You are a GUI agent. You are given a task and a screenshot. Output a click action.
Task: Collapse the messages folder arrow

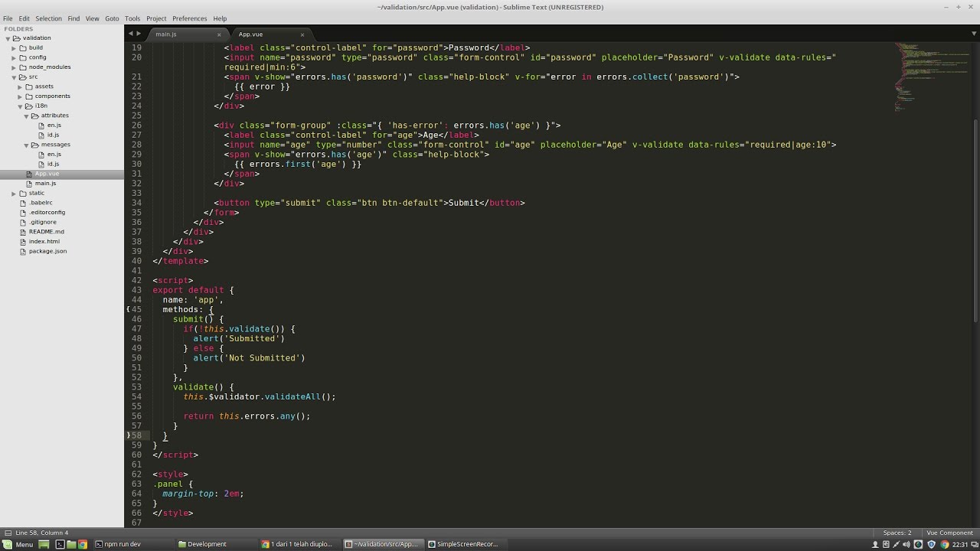click(x=26, y=145)
